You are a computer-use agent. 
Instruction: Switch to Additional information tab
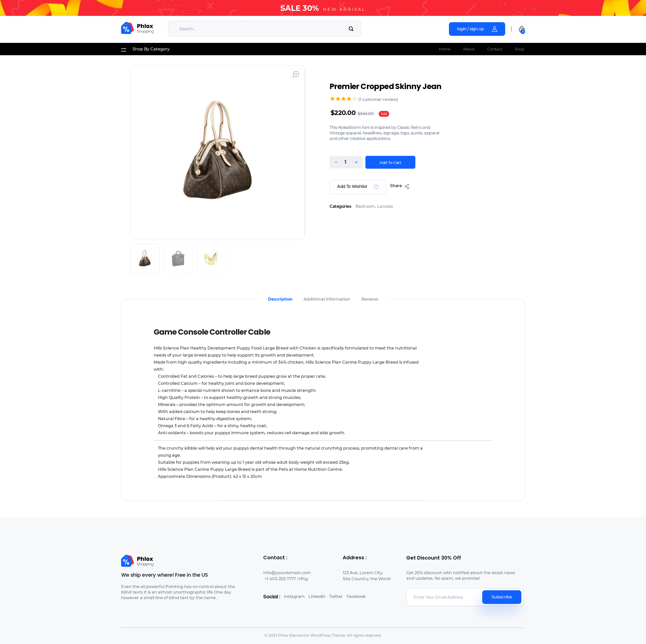pos(327,299)
